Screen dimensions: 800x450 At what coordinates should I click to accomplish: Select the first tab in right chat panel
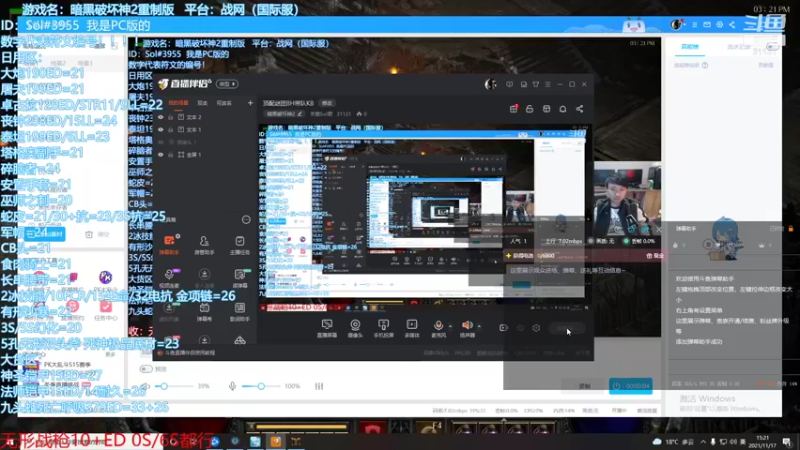tap(690, 47)
